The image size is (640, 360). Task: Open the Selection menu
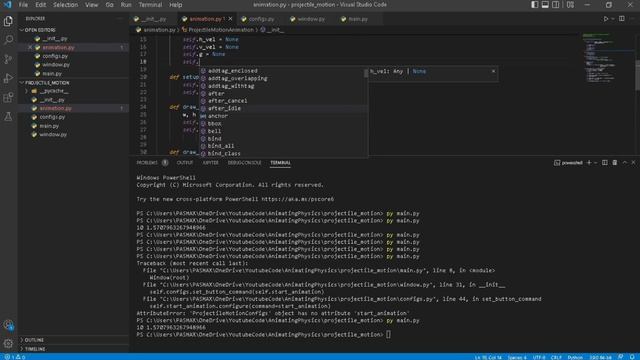point(65,5)
